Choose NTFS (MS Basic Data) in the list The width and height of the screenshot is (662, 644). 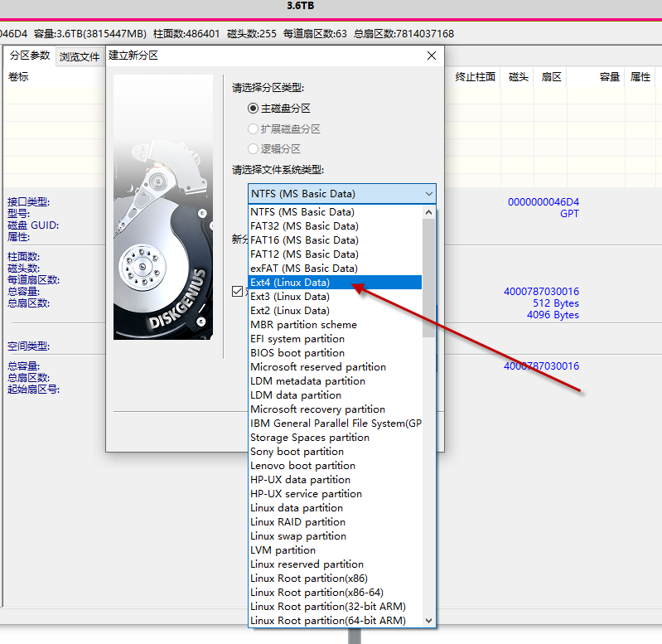coord(336,212)
